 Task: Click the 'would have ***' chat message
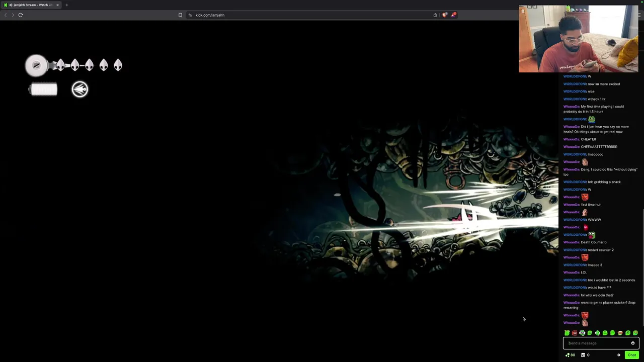[600, 288]
